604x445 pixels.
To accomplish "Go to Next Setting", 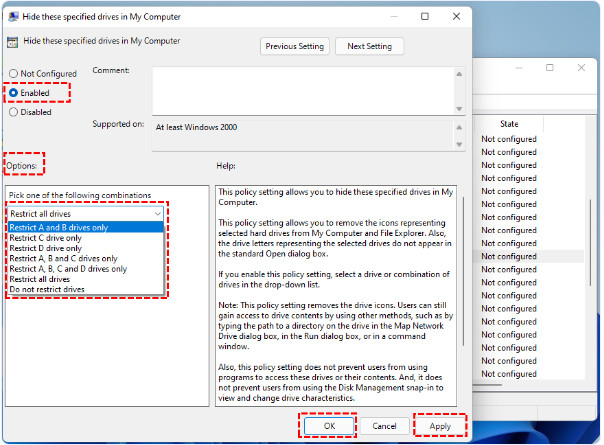I will point(369,46).
